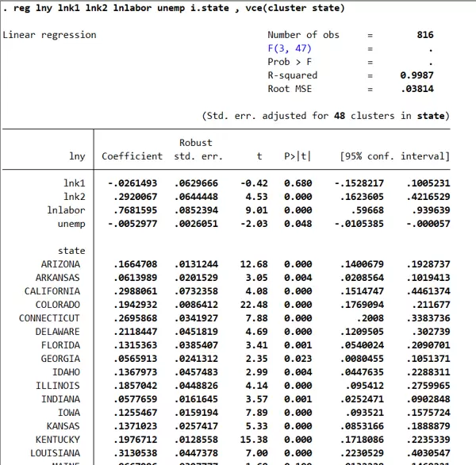
Task: Select the ARIZONA state row label
Action: 60,264
